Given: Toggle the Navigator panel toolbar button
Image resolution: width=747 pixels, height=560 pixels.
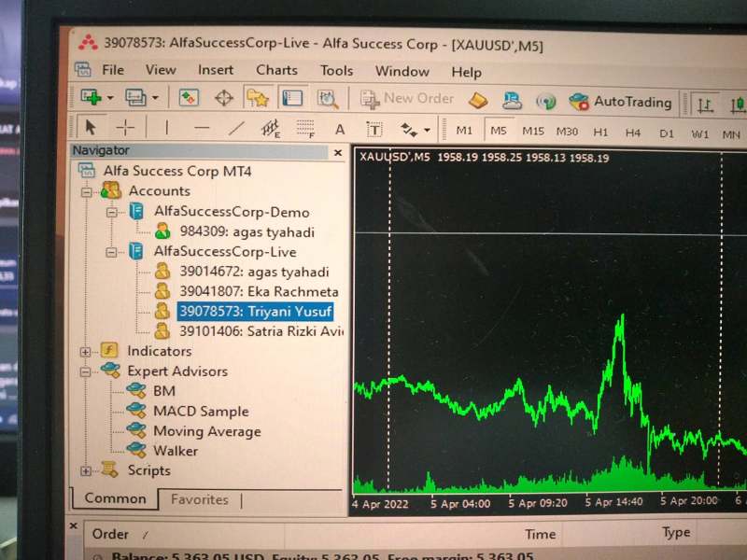Looking at the screenshot, I should pyautogui.click(x=258, y=98).
